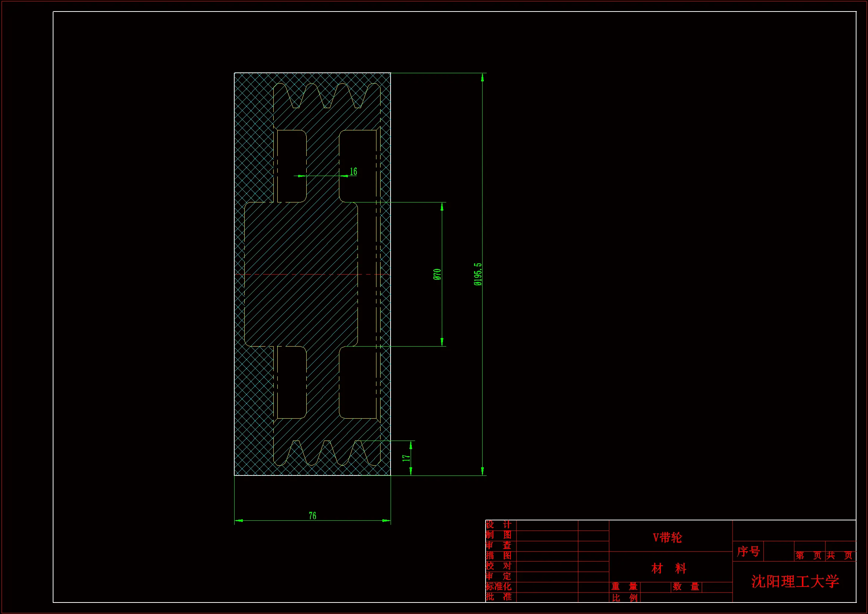868x614 pixels.
Task: Select the V带轮 title text
Action: pos(667,537)
